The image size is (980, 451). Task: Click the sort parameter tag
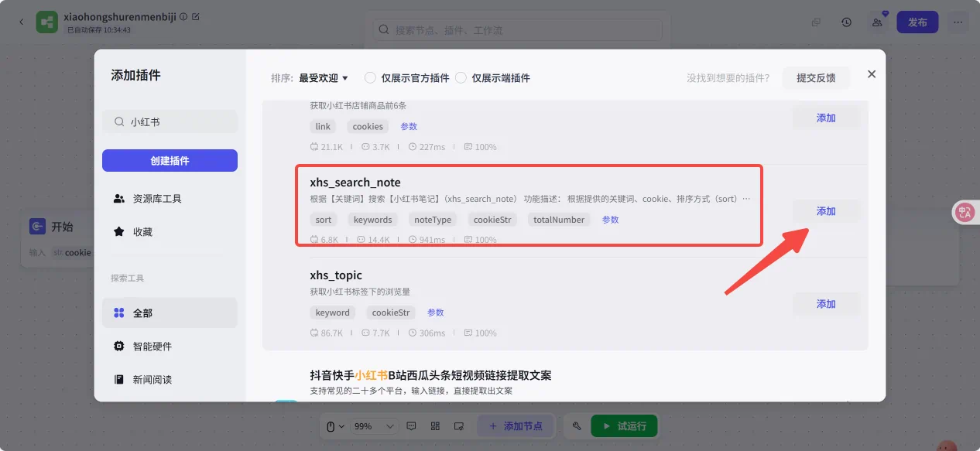[324, 220]
